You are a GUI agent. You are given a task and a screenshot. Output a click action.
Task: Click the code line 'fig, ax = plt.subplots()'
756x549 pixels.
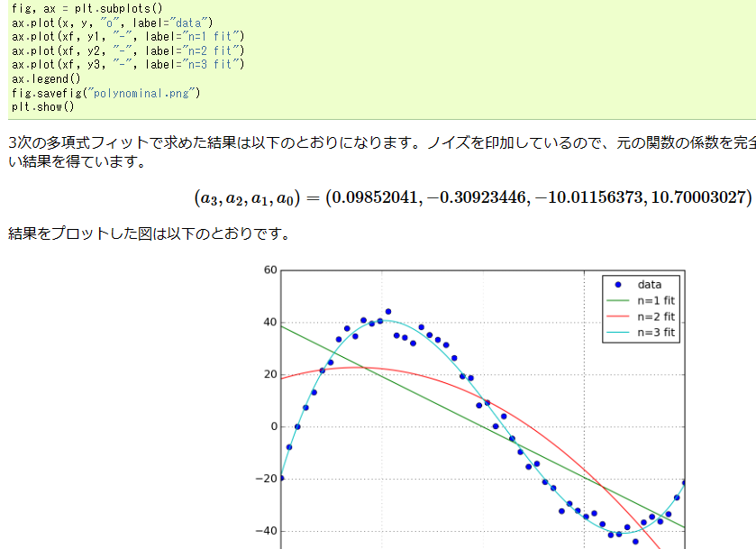[87, 8]
